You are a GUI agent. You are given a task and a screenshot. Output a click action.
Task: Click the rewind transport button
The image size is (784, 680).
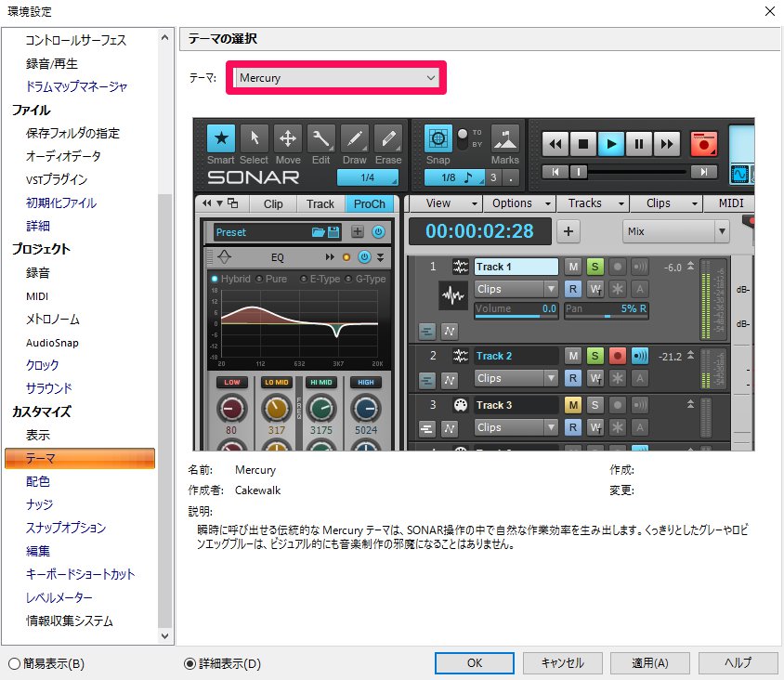pyautogui.click(x=555, y=144)
